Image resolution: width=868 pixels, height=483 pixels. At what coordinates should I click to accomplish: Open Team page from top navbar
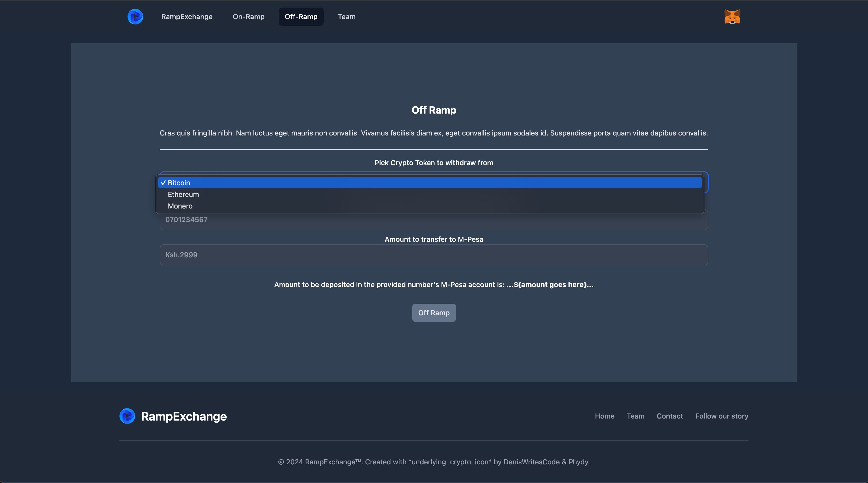[x=346, y=16]
